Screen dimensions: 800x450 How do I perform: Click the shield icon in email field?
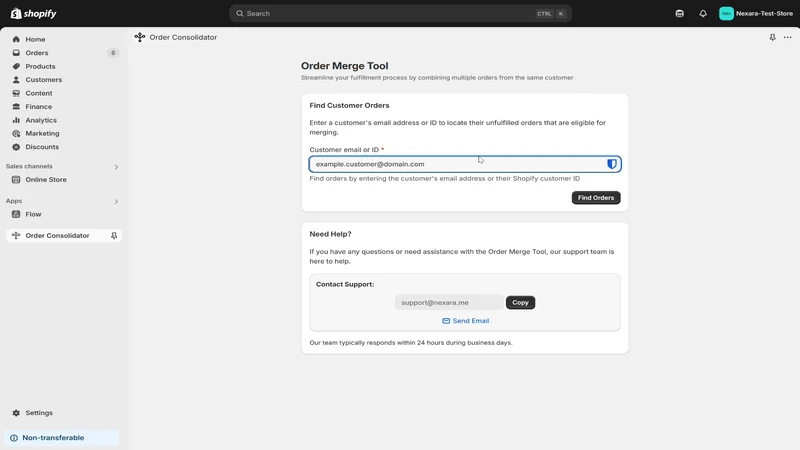(612, 164)
